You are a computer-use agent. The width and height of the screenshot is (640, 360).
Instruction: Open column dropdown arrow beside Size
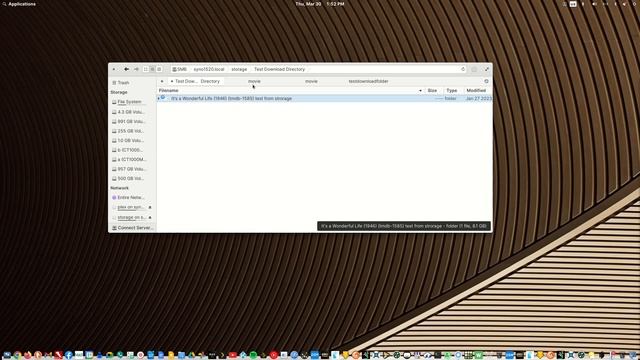click(x=420, y=90)
